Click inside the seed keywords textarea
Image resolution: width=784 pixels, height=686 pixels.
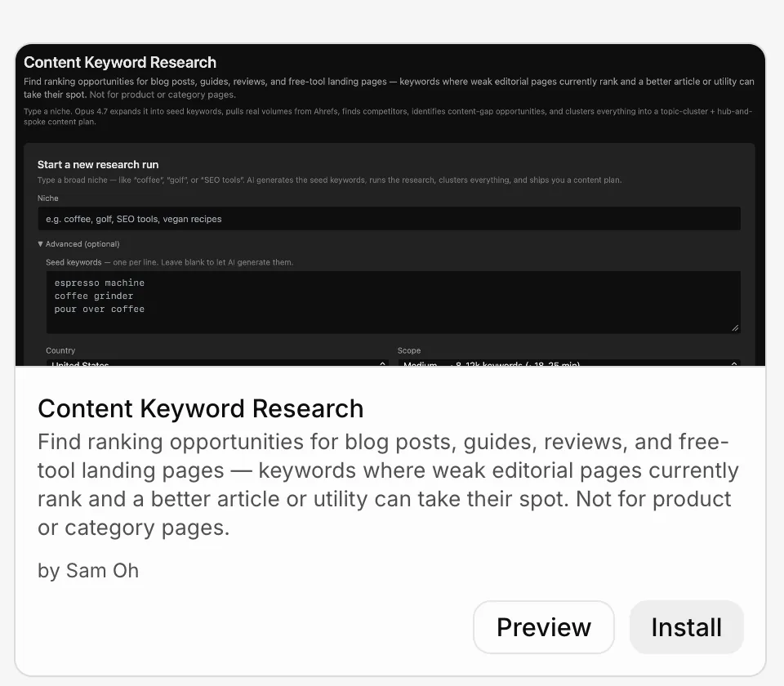pos(393,302)
